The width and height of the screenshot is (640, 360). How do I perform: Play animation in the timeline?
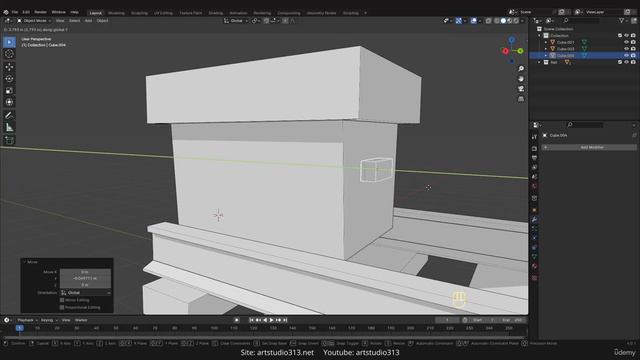[x=271, y=320]
